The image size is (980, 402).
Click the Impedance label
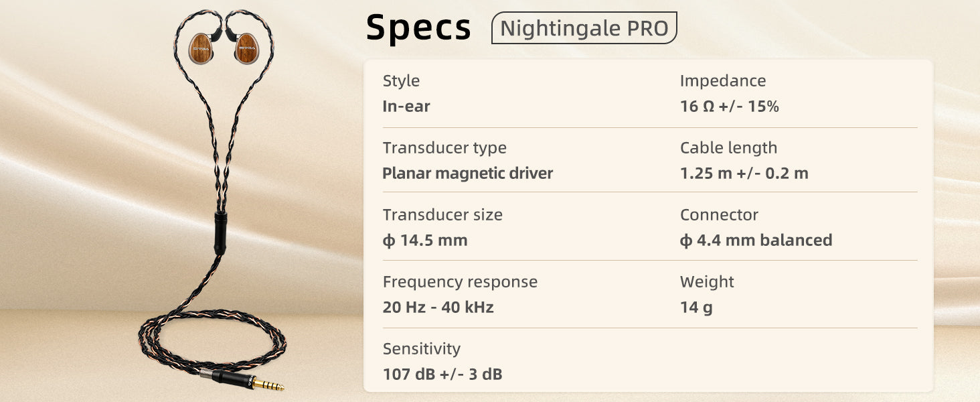click(722, 81)
